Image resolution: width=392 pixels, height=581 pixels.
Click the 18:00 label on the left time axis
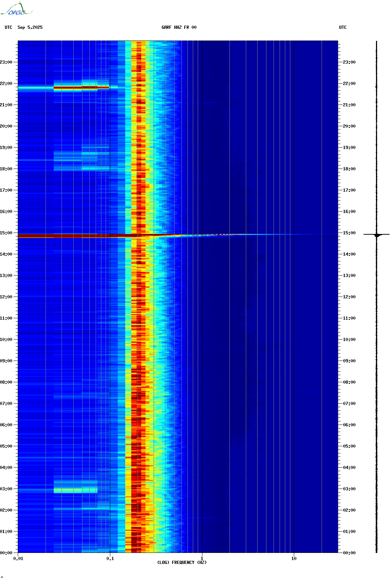[6, 169]
